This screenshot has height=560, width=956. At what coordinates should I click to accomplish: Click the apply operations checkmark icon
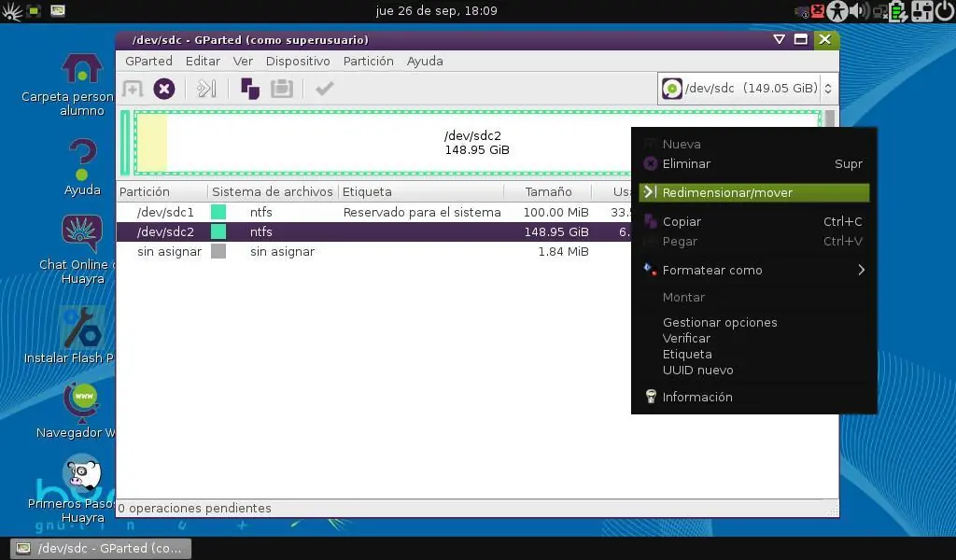point(324,89)
